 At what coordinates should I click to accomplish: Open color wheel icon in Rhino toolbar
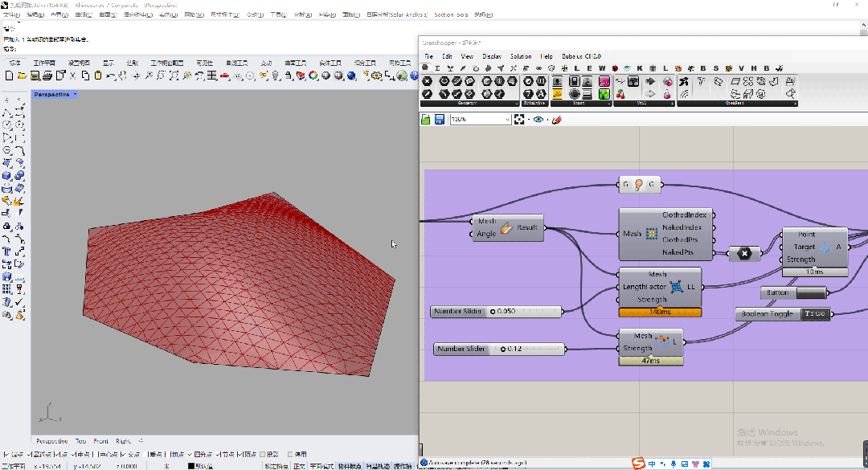pyautogui.click(x=313, y=76)
